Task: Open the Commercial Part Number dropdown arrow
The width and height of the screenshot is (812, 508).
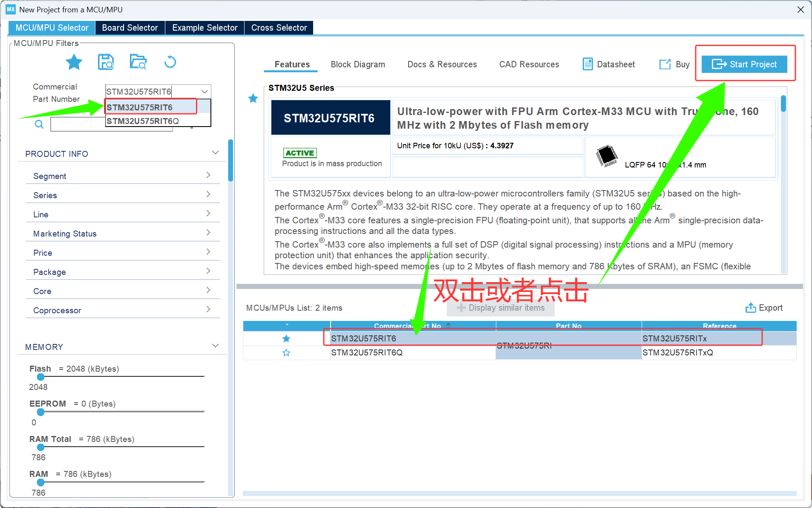Action: (204, 92)
